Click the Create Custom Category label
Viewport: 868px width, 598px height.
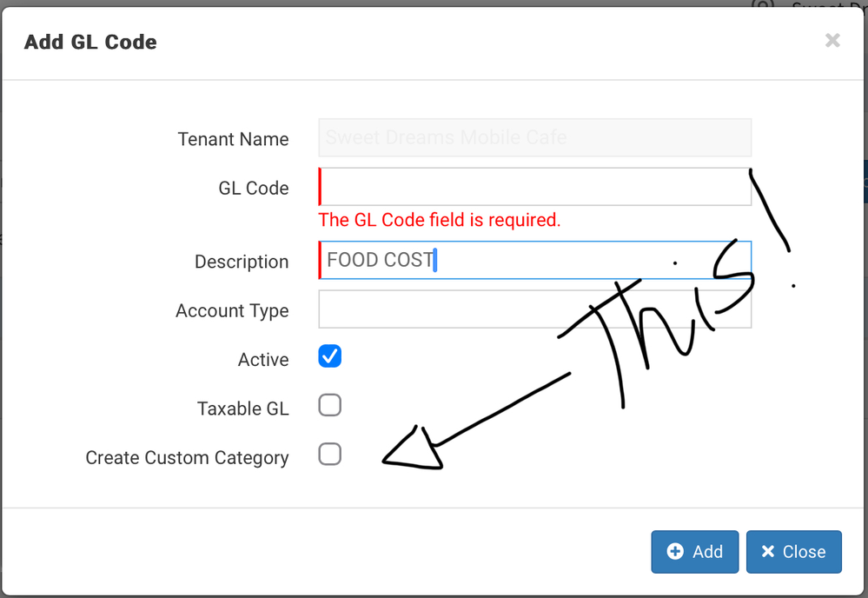pyautogui.click(x=187, y=458)
